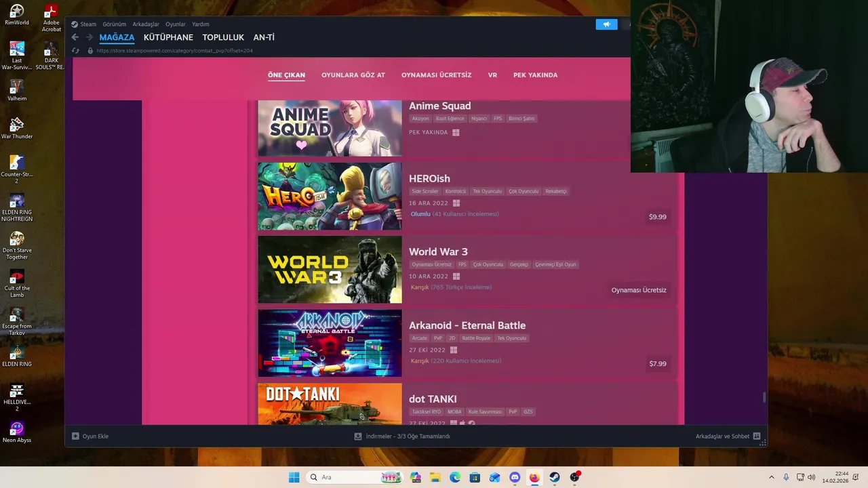Select the VR store tab
Image resolution: width=868 pixels, height=488 pixels.
[492, 75]
